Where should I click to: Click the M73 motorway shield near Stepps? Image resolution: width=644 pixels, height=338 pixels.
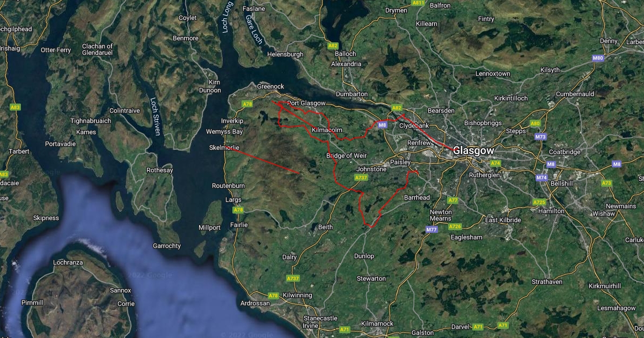pyautogui.click(x=540, y=137)
